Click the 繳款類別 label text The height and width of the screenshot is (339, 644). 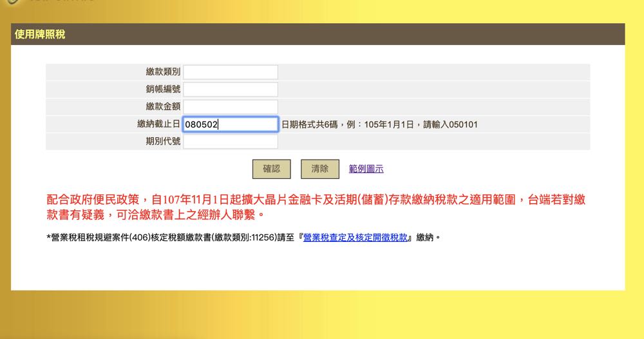163,72
